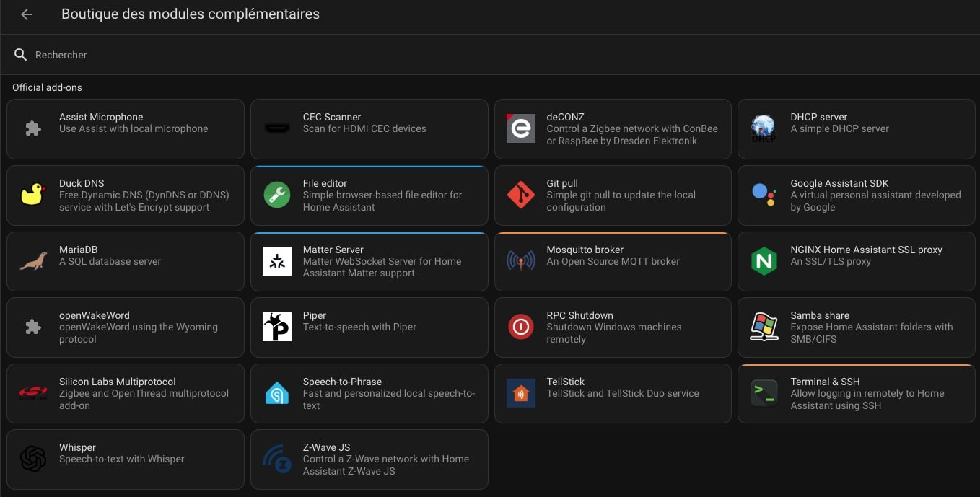Select NGINX Home Assistant SSL proxy title
This screenshot has width=980, height=497.
tap(867, 250)
